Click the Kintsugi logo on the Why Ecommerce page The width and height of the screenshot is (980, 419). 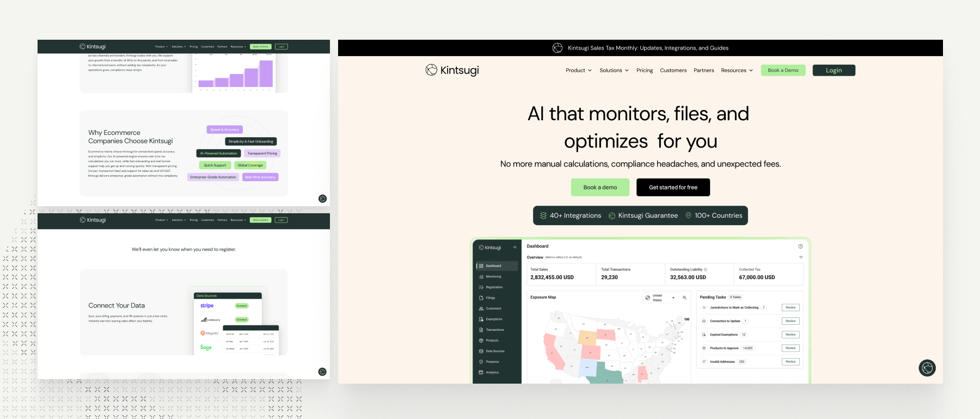click(x=93, y=47)
